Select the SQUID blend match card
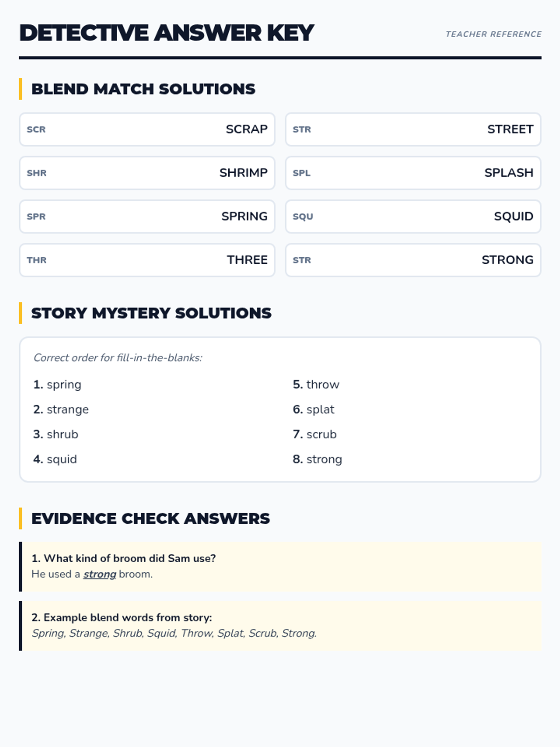Viewport: 560px width, 747px height. pyautogui.click(x=413, y=217)
